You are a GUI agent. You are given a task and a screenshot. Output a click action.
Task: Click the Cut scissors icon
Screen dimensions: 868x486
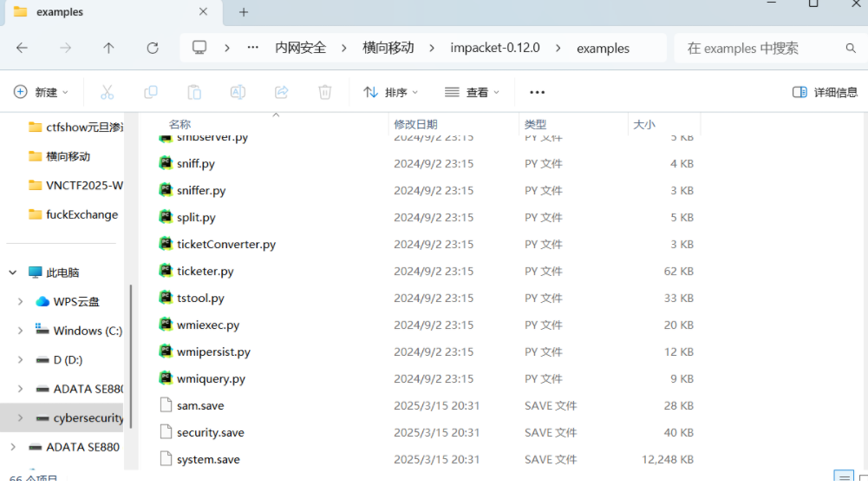click(x=107, y=92)
